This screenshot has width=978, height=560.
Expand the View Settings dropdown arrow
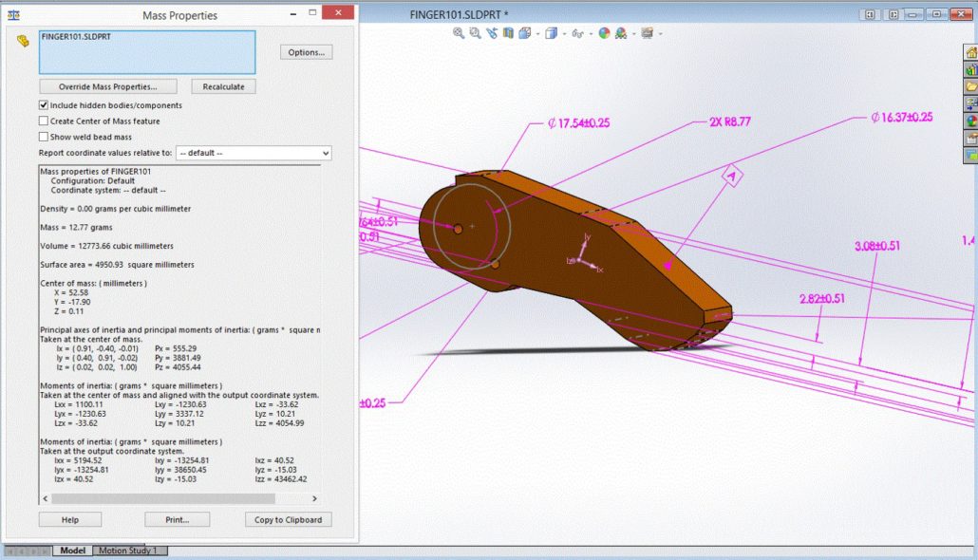[x=660, y=33]
